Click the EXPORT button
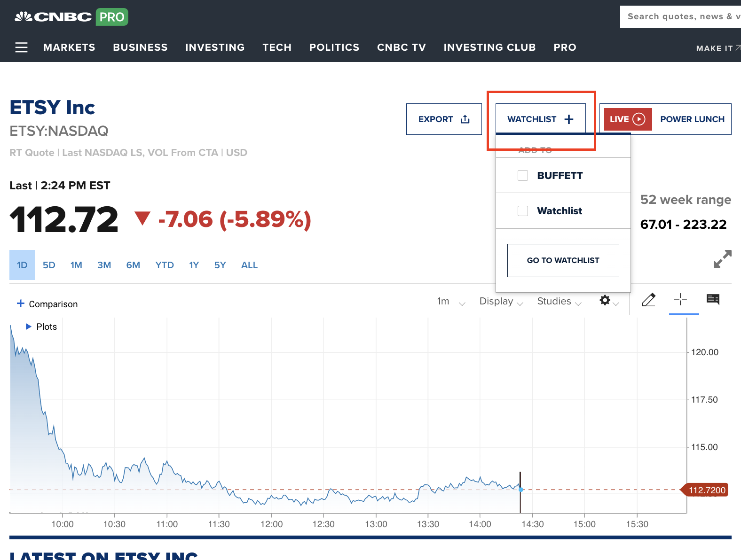The image size is (741, 560). [x=444, y=119]
